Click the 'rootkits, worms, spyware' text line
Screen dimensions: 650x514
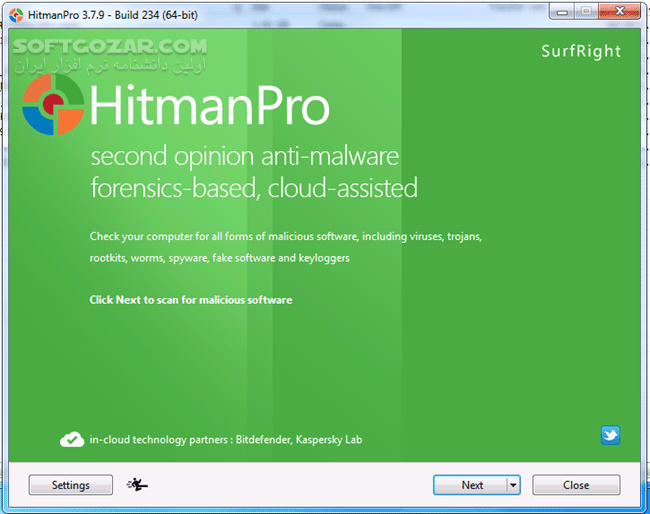click(x=220, y=258)
